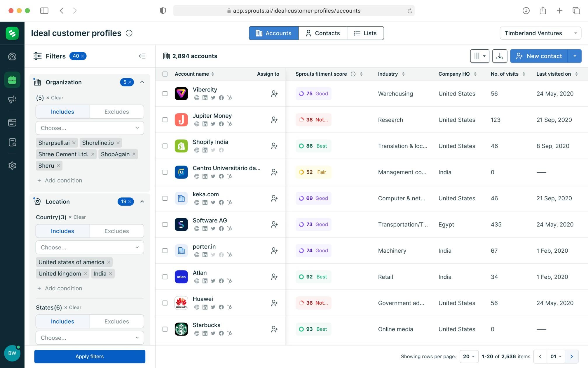
Task: Toggle the select-all accounts checkbox
Action: (165, 74)
